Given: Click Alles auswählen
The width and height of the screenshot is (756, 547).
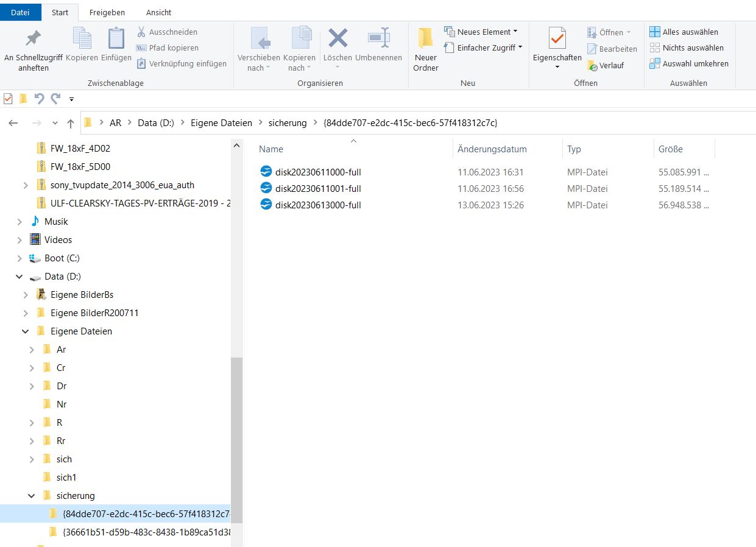Looking at the screenshot, I should [x=684, y=32].
